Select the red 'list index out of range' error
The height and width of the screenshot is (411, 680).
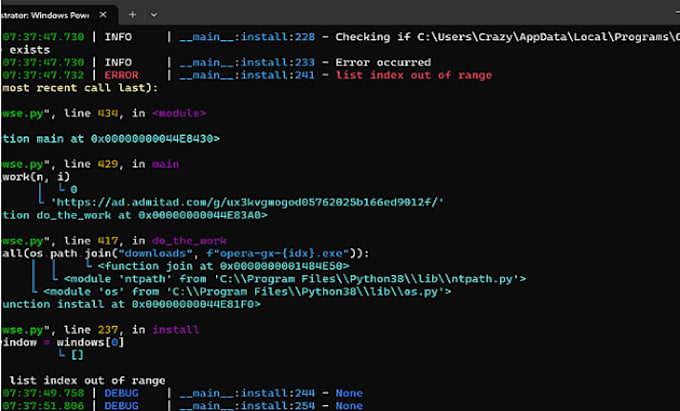pyautogui.click(x=414, y=75)
